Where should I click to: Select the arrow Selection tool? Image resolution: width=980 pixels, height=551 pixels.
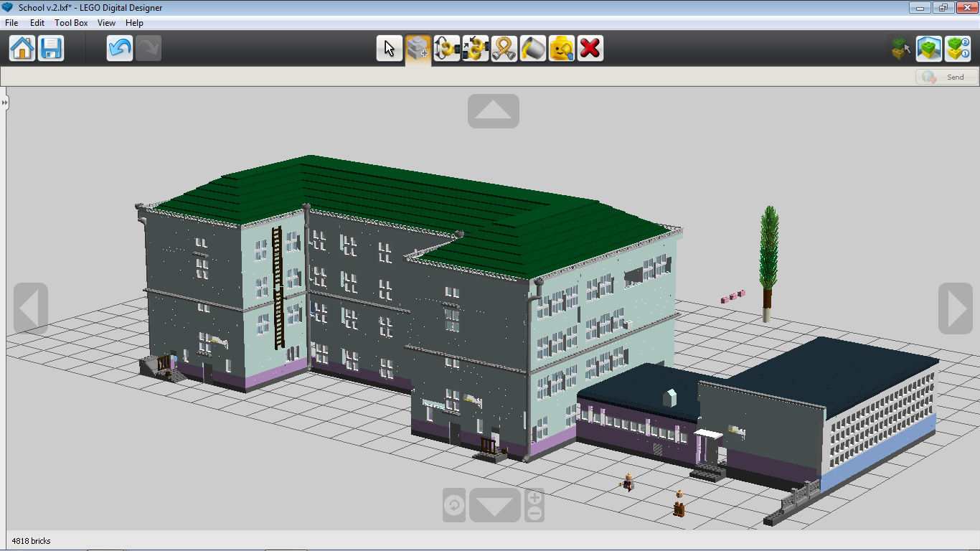[x=390, y=49]
